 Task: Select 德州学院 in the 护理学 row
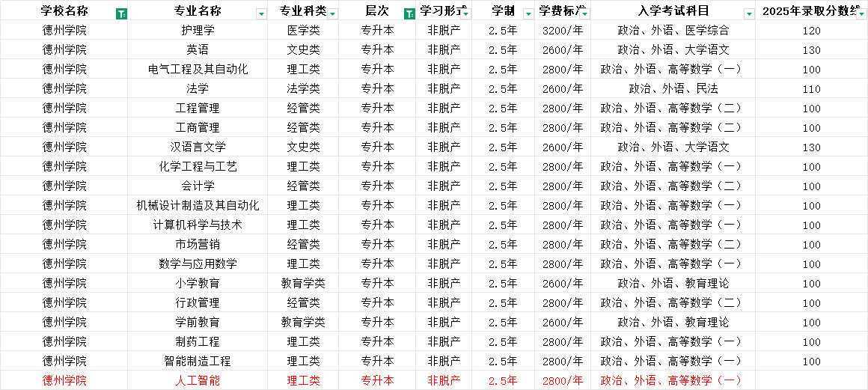(x=64, y=31)
